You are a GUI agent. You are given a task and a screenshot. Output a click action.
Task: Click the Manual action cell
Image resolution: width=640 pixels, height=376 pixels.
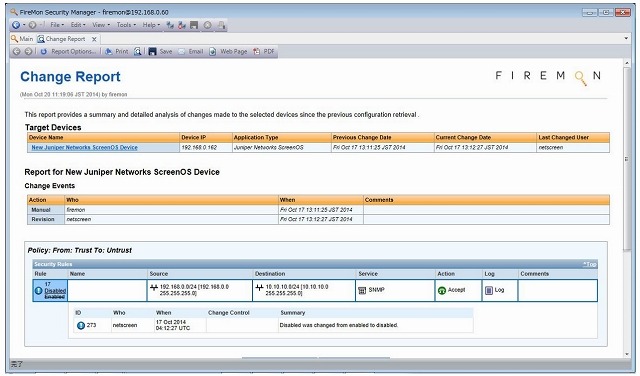tap(46, 210)
